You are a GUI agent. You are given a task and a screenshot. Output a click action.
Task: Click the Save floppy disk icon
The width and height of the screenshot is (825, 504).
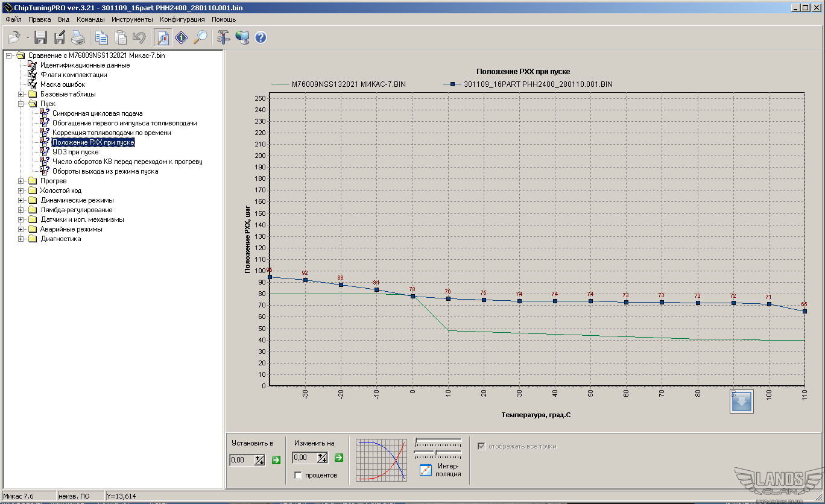click(x=40, y=38)
